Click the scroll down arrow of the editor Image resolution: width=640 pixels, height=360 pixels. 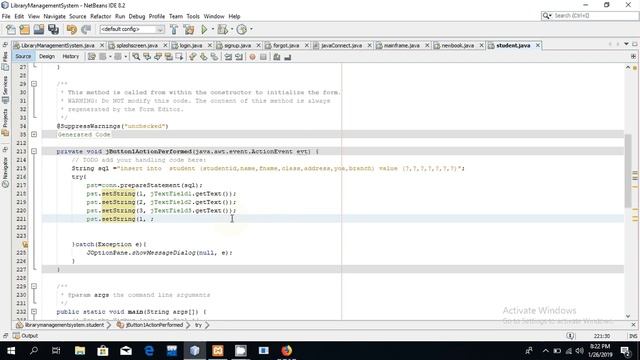click(x=628, y=316)
